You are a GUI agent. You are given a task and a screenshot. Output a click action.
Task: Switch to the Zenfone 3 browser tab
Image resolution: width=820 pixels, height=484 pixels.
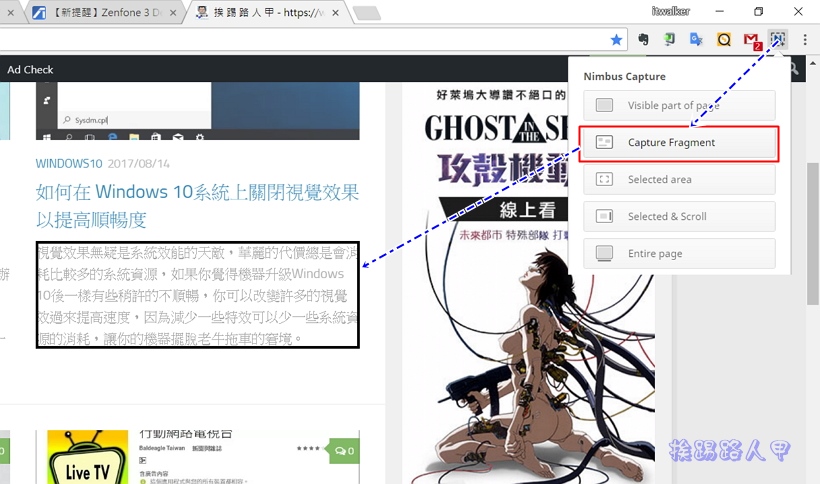[x=105, y=13]
